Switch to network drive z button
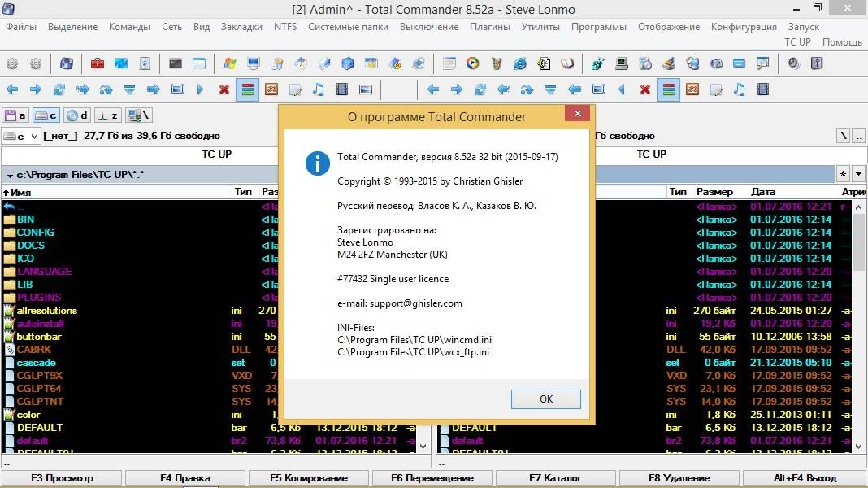 (108, 115)
